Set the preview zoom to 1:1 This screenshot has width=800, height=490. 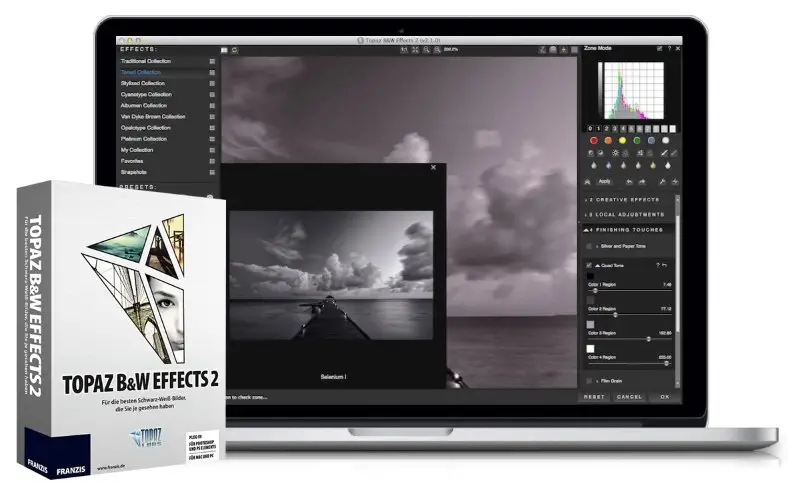point(404,50)
